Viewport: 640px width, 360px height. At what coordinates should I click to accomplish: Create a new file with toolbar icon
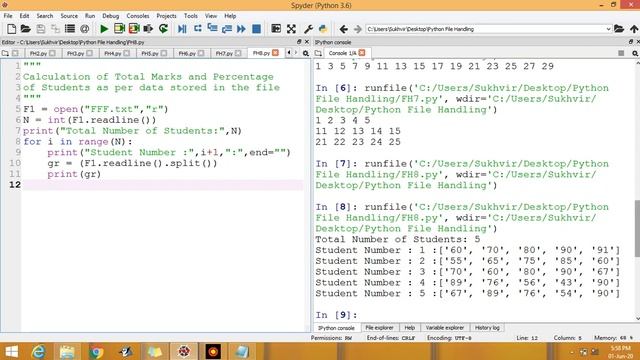click(x=11, y=29)
